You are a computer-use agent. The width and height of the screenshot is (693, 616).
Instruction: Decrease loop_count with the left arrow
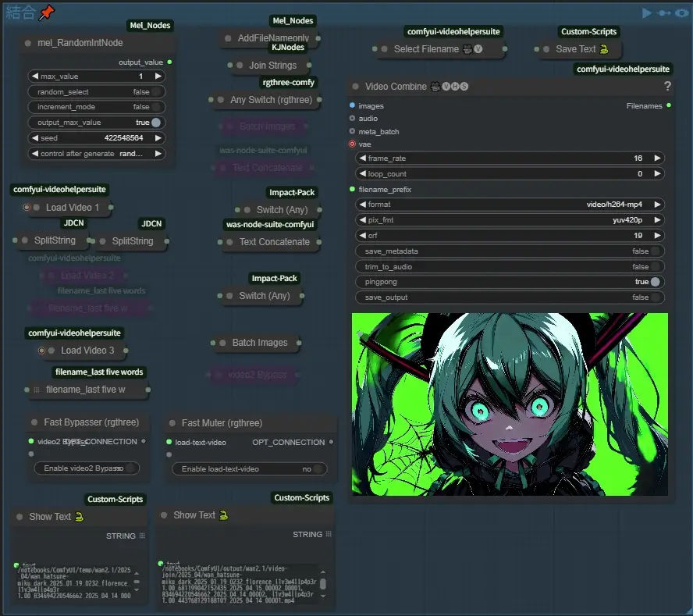tap(362, 174)
